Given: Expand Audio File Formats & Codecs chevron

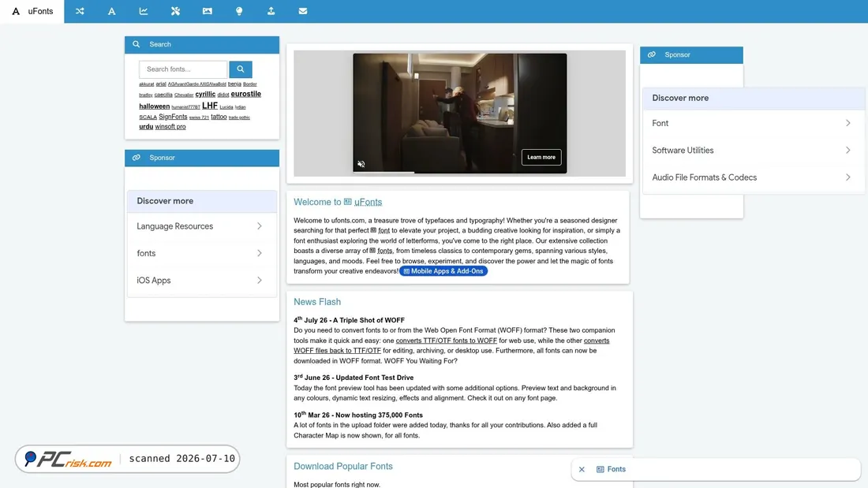Looking at the screenshot, I should click(x=848, y=177).
